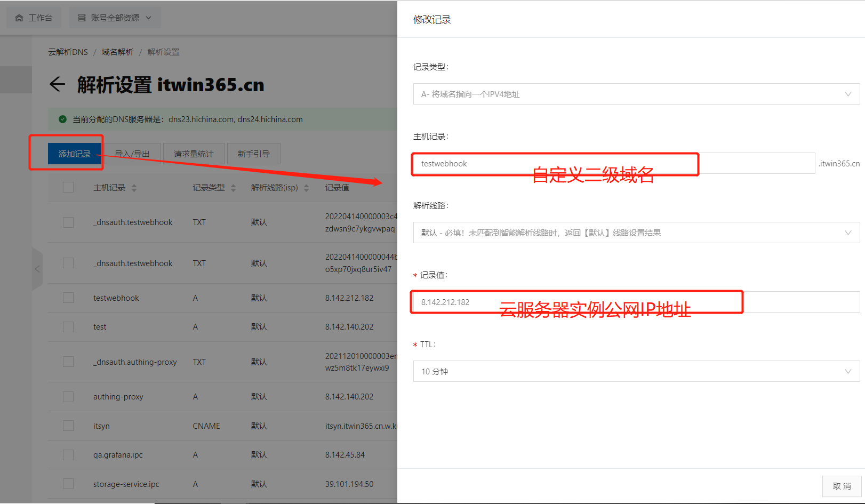Open the 解析线路 dropdown set to 默认
The image size is (865, 504).
pyautogui.click(x=636, y=233)
